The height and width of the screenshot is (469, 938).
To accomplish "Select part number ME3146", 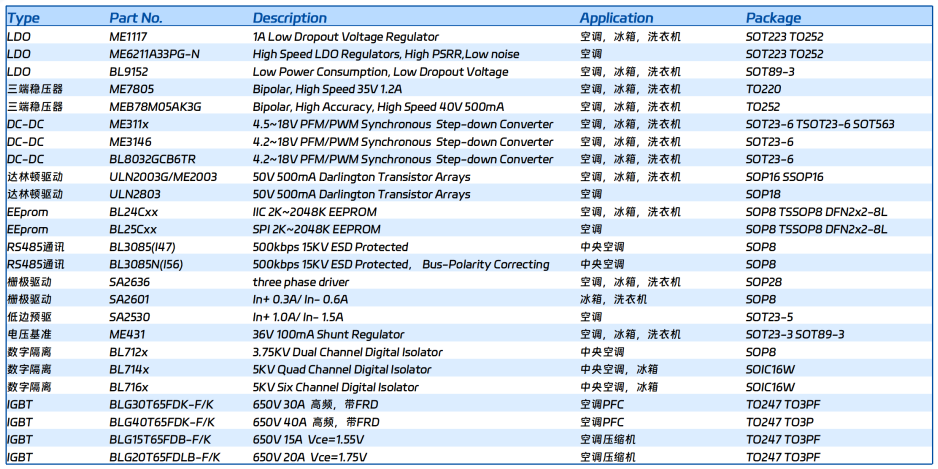I will tap(130, 142).
